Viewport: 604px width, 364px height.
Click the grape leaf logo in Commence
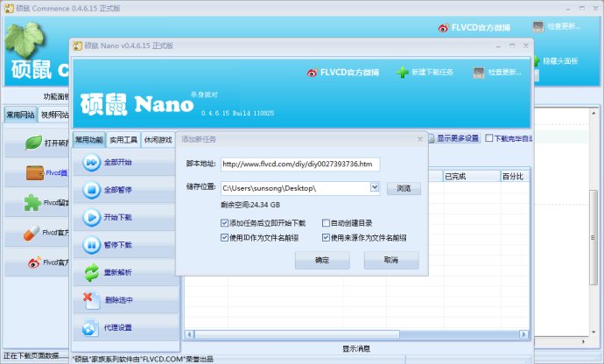coord(25,39)
